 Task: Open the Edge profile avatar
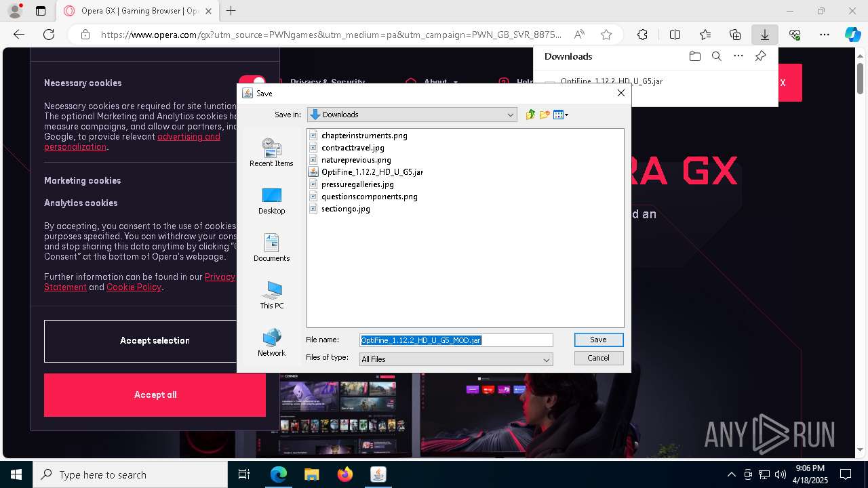coord(15,11)
